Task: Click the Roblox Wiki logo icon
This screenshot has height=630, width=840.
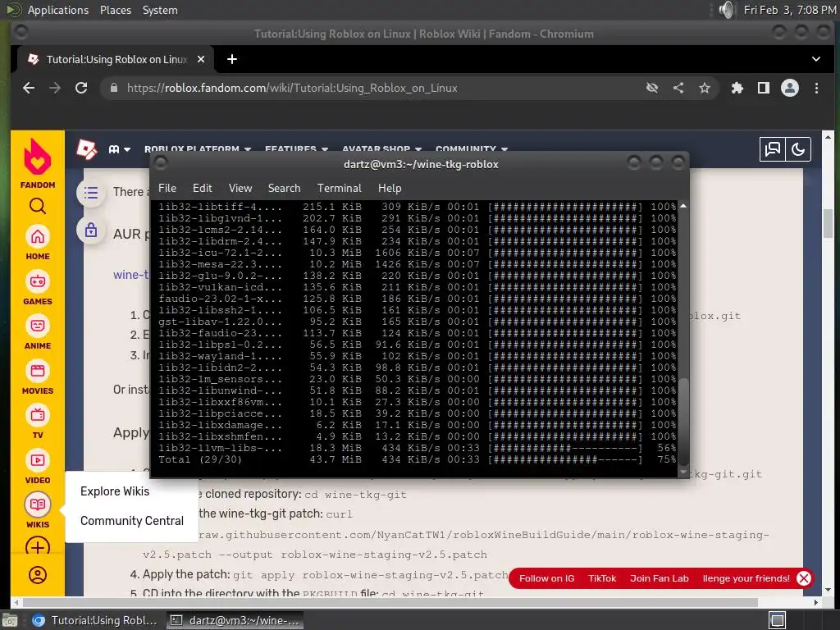Action: coord(87,149)
